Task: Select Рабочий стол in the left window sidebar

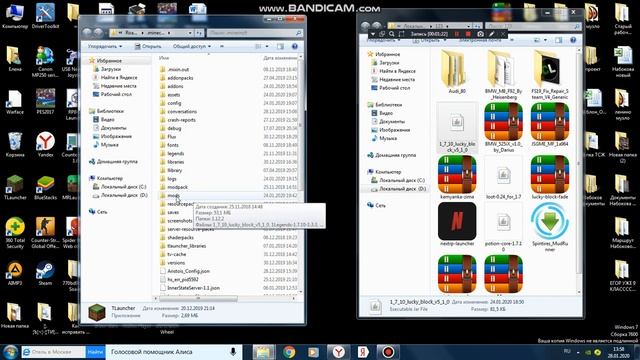Action: point(116,94)
